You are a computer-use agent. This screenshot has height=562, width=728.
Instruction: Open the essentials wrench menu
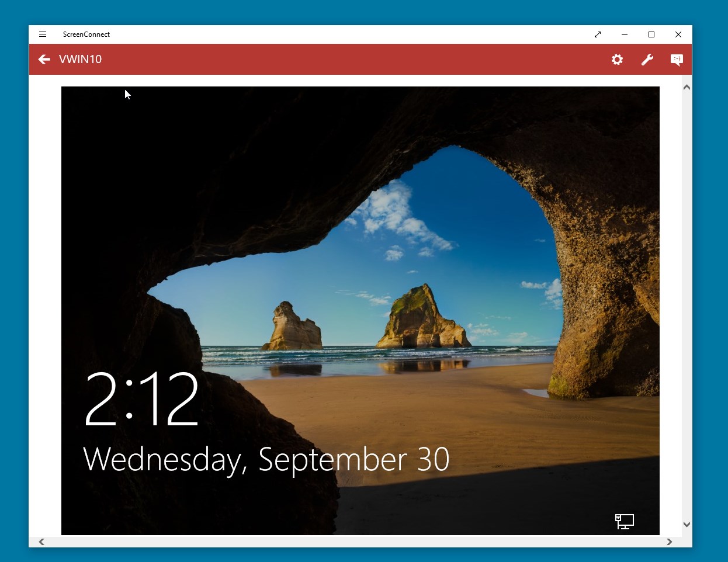click(647, 59)
